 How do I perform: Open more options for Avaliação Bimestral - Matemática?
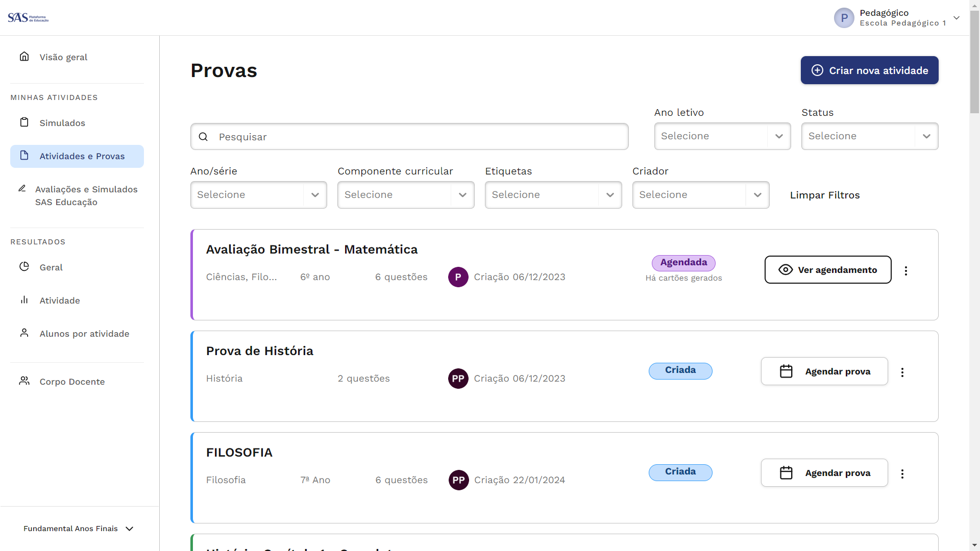click(906, 271)
